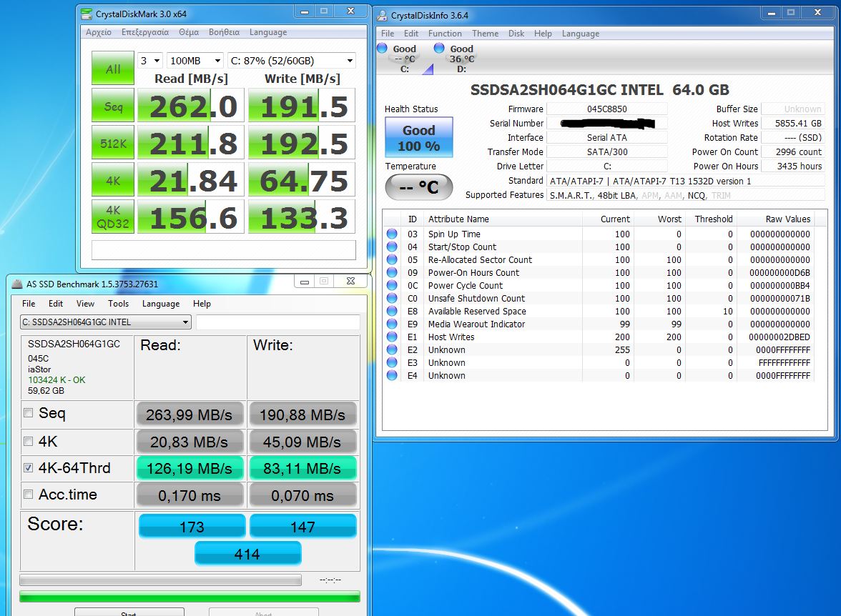The image size is (841, 616).
Task: Click the Good 100 % health status button
Action: tap(418, 138)
